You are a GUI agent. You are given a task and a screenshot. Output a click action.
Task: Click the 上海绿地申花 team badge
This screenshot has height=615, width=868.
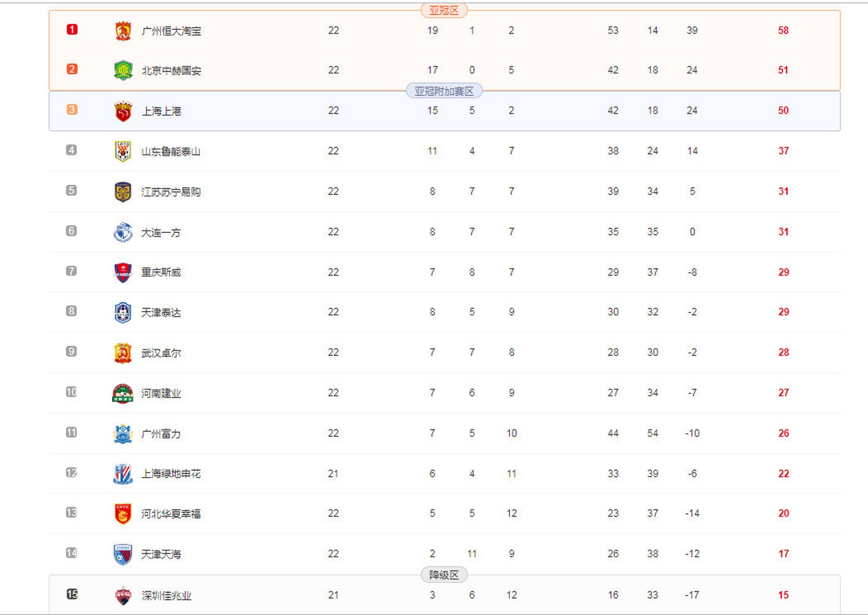(x=123, y=474)
